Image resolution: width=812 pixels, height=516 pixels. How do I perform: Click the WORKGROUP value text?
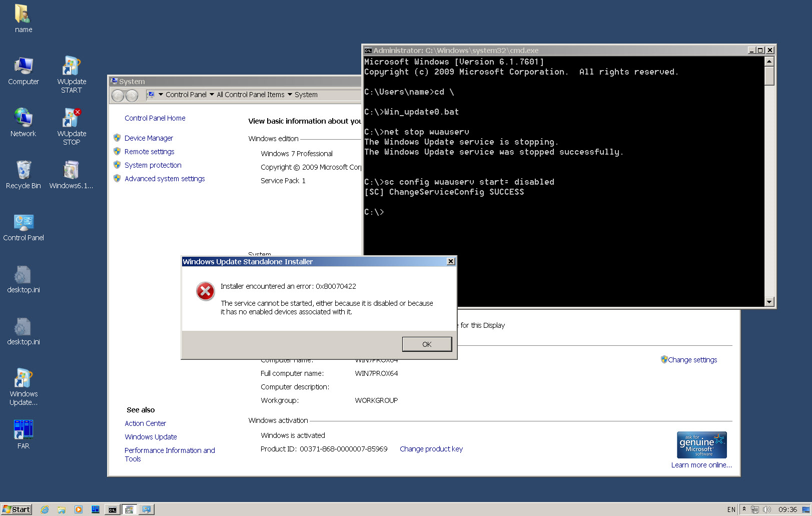tap(376, 400)
